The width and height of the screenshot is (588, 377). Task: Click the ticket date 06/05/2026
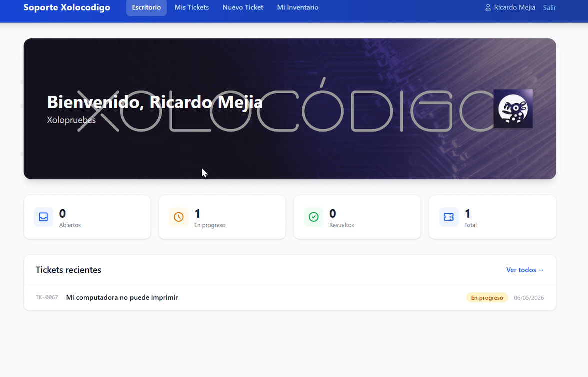pyautogui.click(x=529, y=298)
